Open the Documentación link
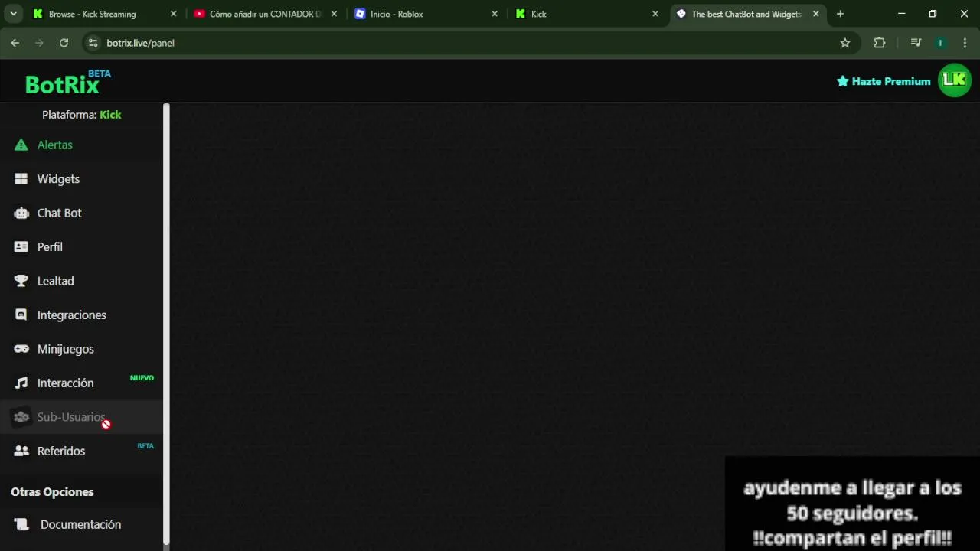This screenshot has width=980, height=551. tap(81, 524)
